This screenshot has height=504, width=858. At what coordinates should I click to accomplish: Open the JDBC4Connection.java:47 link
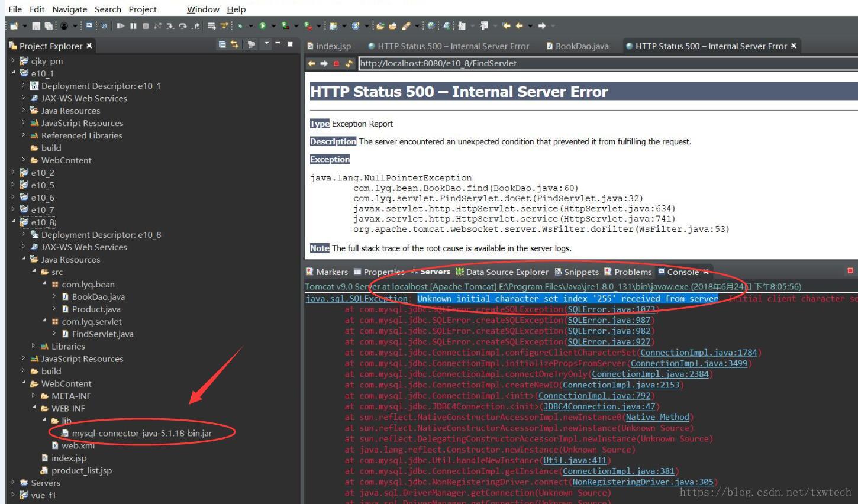pos(599,406)
